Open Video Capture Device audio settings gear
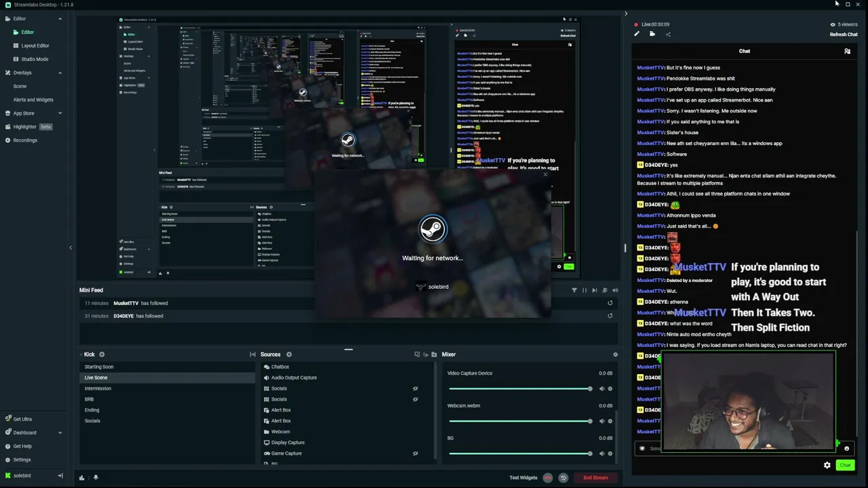This screenshot has width=868, height=488. (610, 389)
